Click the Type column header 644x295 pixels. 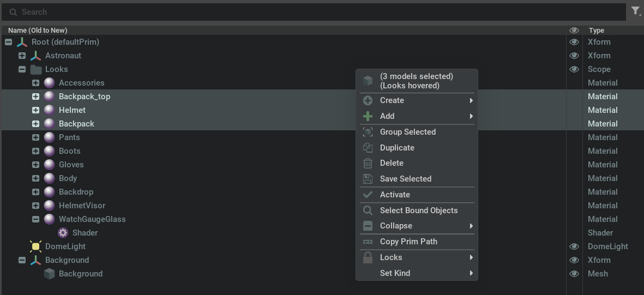point(596,31)
